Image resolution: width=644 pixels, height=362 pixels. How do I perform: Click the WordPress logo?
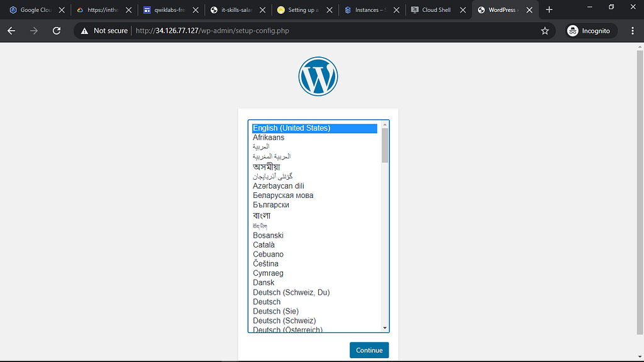click(x=318, y=76)
